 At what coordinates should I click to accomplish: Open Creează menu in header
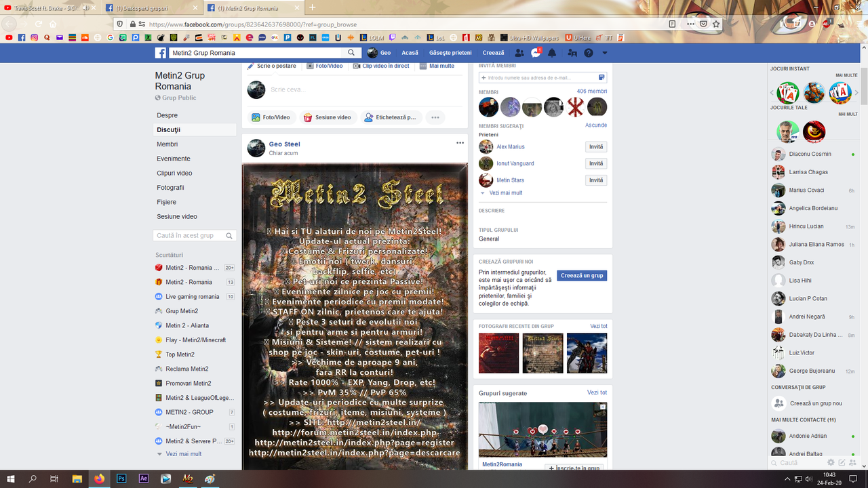point(493,53)
